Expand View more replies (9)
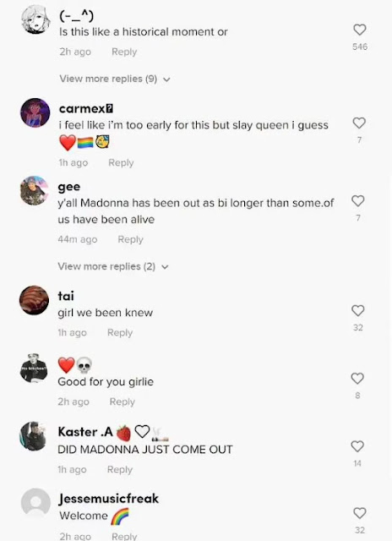The height and width of the screenshot is (541, 392). 115,79
